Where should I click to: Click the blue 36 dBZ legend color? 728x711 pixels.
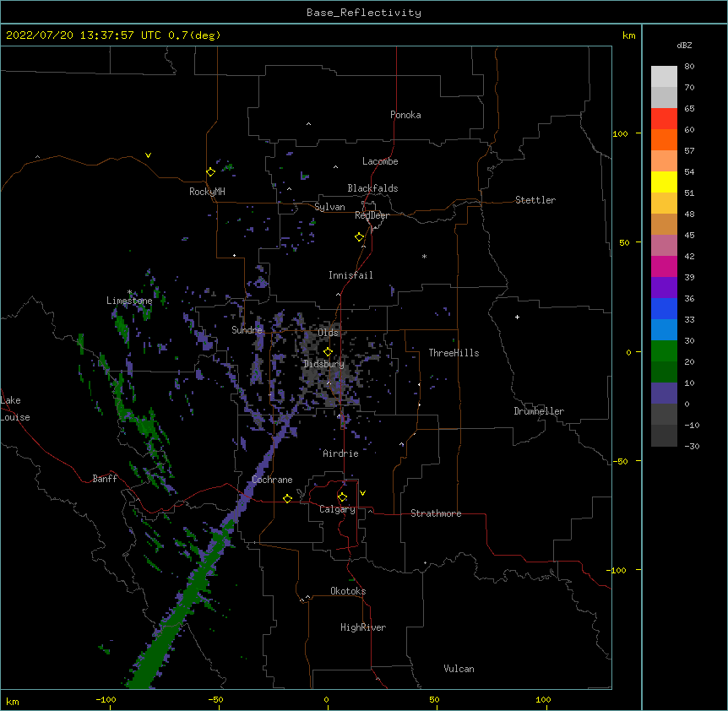click(664, 308)
